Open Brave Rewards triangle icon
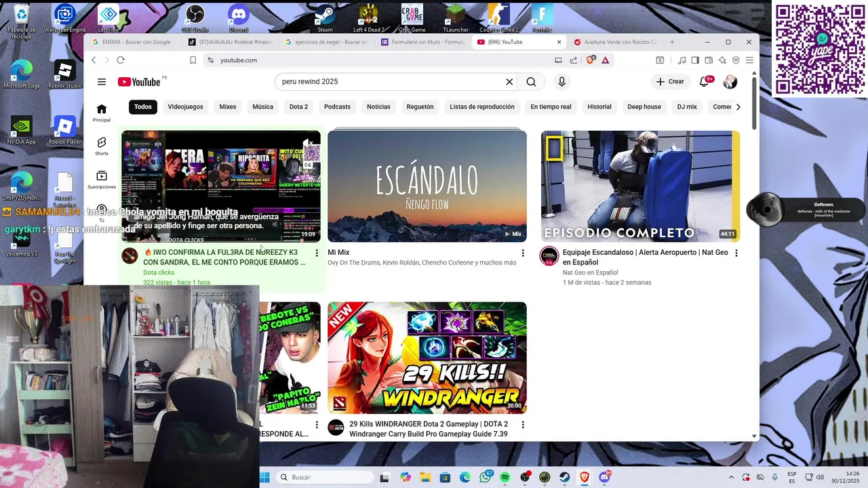868x488 pixels. [x=606, y=60]
